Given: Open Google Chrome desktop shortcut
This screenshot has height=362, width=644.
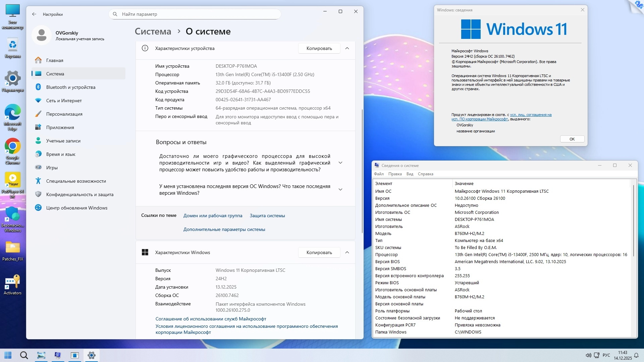Looking at the screenshot, I should point(13,146).
